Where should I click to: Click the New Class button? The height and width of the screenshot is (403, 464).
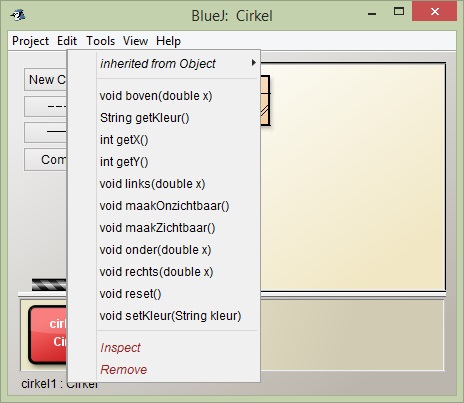[x=45, y=80]
